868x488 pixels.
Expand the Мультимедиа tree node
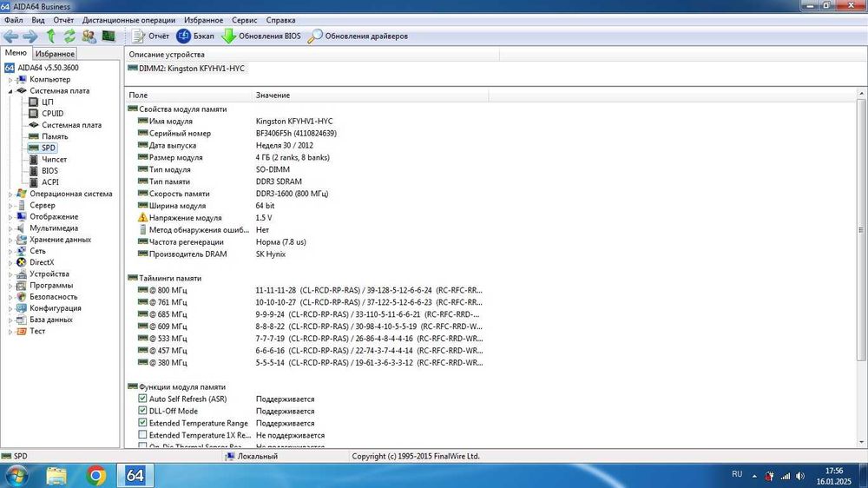tap(10, 228)
